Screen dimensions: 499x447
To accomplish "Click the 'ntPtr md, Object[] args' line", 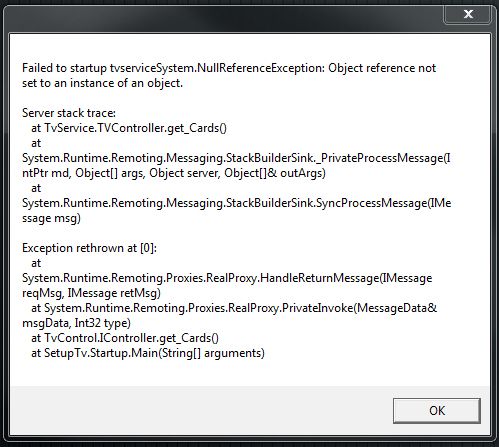I will pos(174,173).
